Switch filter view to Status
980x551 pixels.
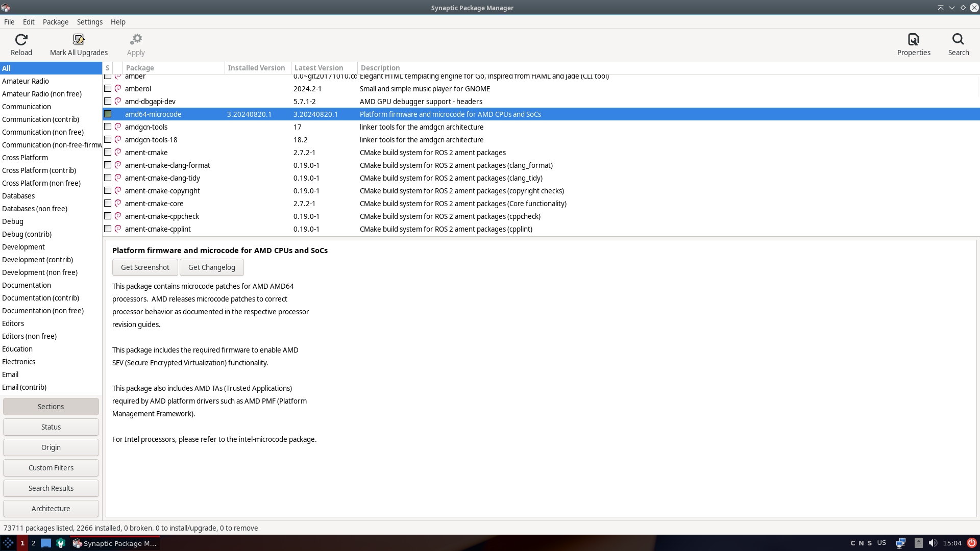coord(51,427)
